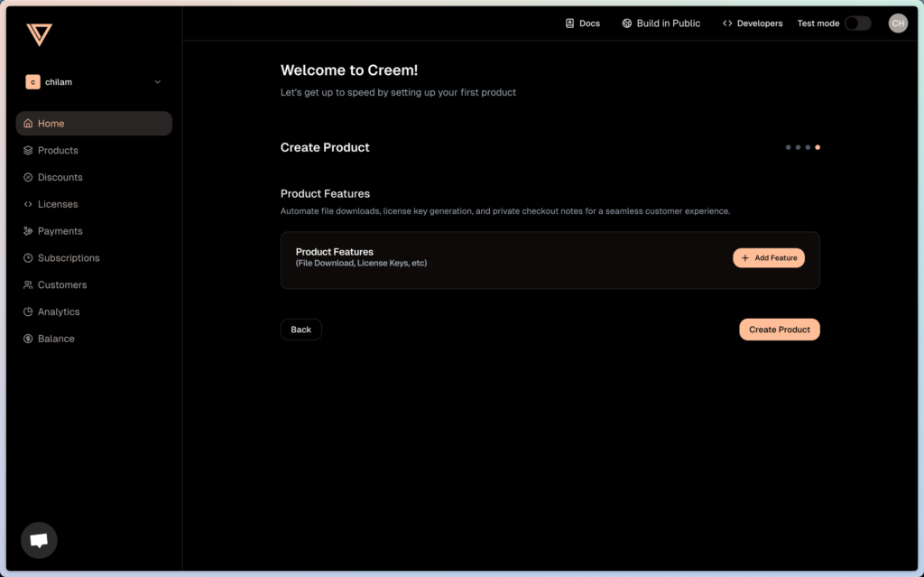Click the Build in Public icon

click(627, 23)
